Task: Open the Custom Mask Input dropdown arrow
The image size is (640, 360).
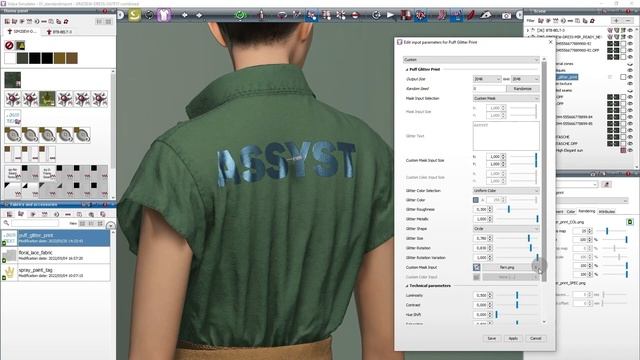Action: 536,267
